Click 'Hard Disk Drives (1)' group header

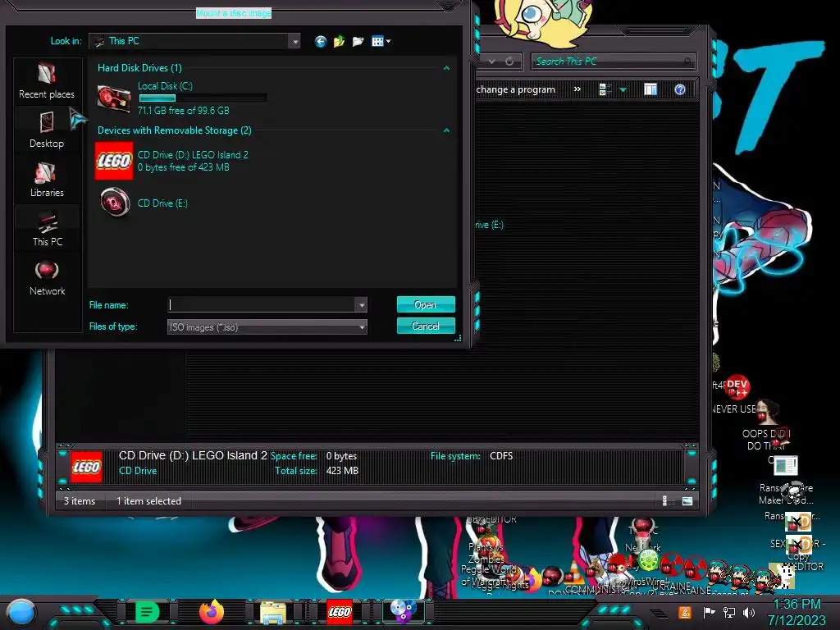[139, 68]
